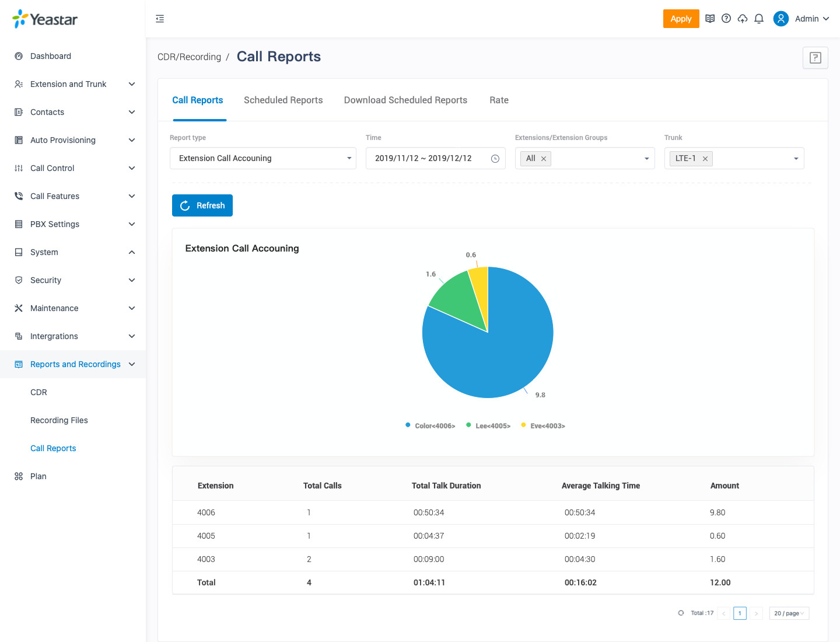840x642 pixels.
Task: Click the orange Apply button
Action: point(681,19)
